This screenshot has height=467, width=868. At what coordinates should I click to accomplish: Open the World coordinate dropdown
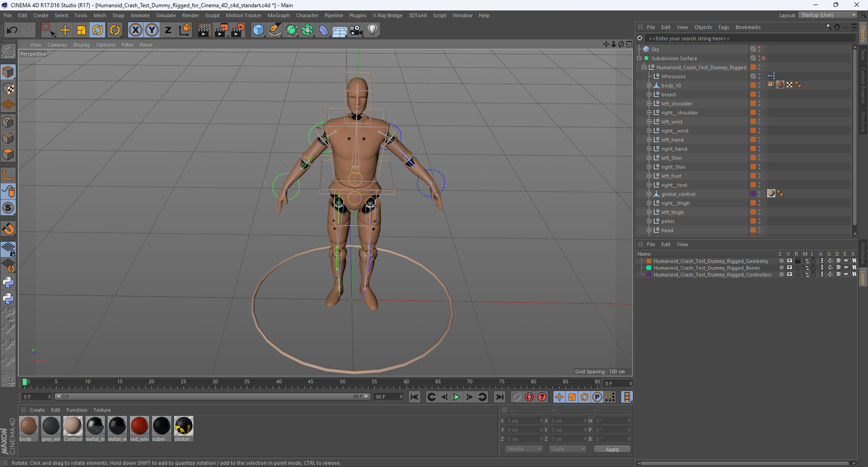tap(524, 449)
